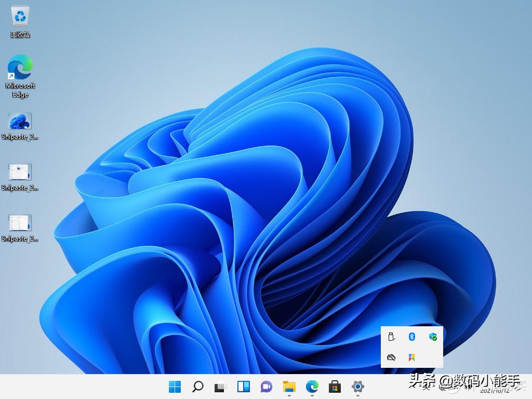Screen dimensions: 532x399
Task: Click the Microsoft tray icon in the popup
Action: tap(412, 357)
